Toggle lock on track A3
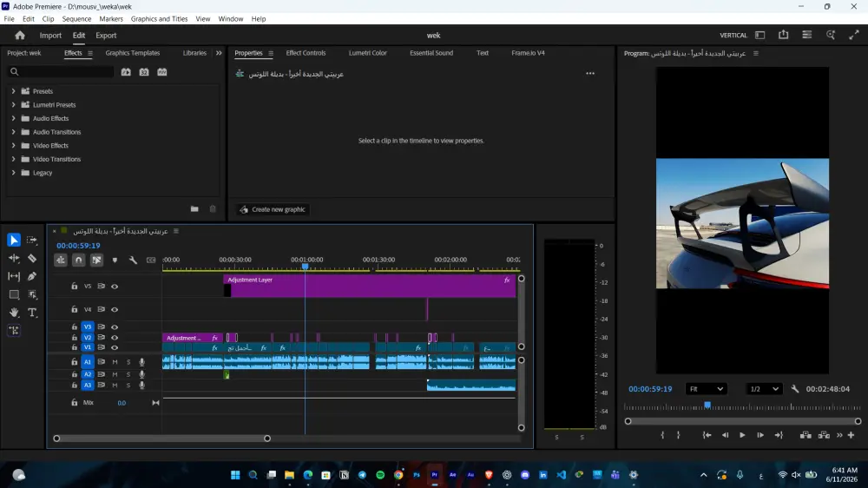Image resolution: width=868 pixels, height=488 pixels. (74, 385)
